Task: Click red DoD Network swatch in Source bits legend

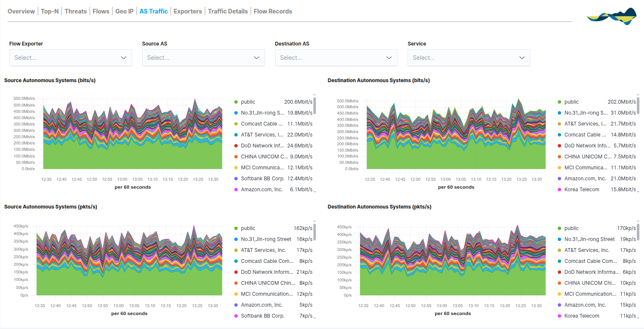Action: coord(236,146)
